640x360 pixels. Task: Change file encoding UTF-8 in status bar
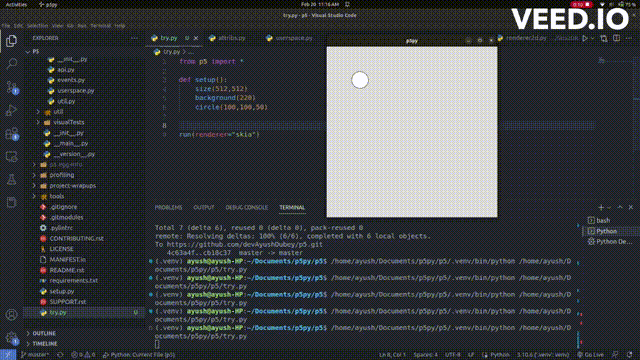452,355
